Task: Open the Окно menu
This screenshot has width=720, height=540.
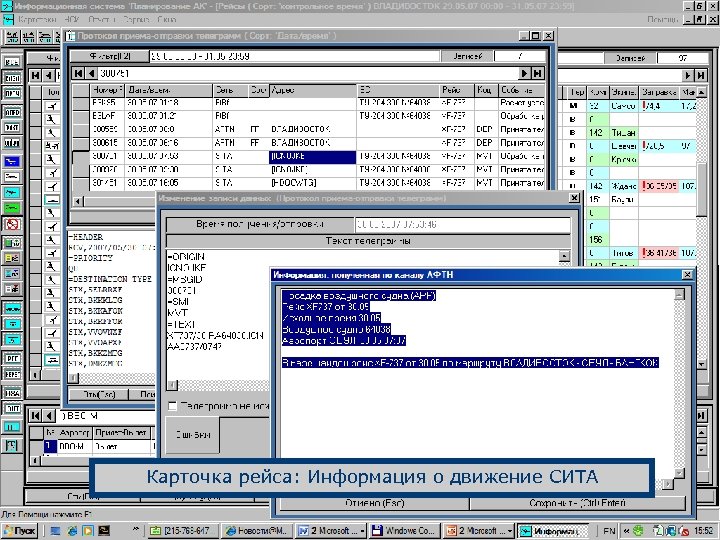Action: (167, 19)
